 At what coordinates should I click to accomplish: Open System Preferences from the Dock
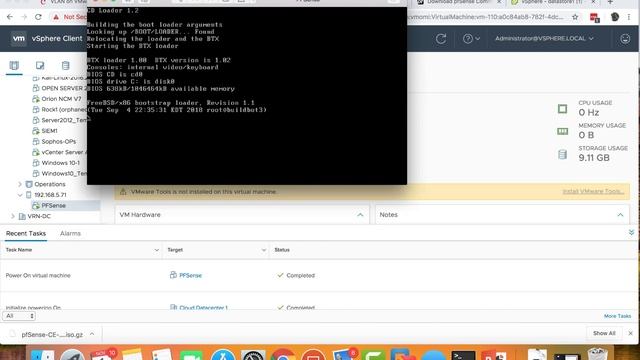253,355
